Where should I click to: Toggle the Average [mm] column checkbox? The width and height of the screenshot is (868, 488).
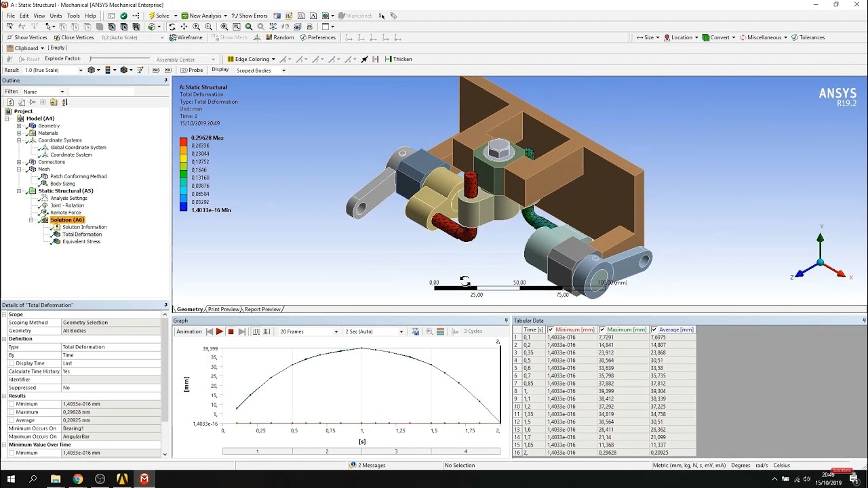tap(654, 330)
